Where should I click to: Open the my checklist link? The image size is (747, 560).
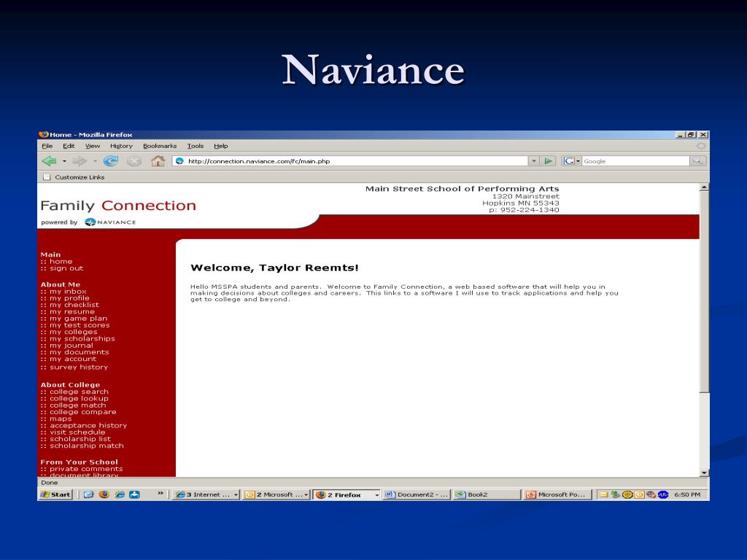(74, 305)
